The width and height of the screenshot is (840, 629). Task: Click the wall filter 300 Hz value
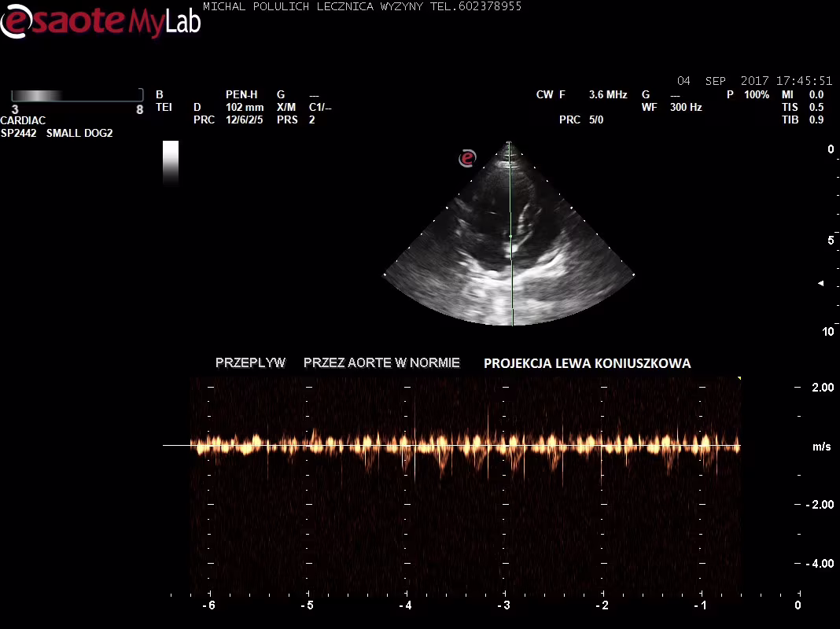tap(686, 107)
